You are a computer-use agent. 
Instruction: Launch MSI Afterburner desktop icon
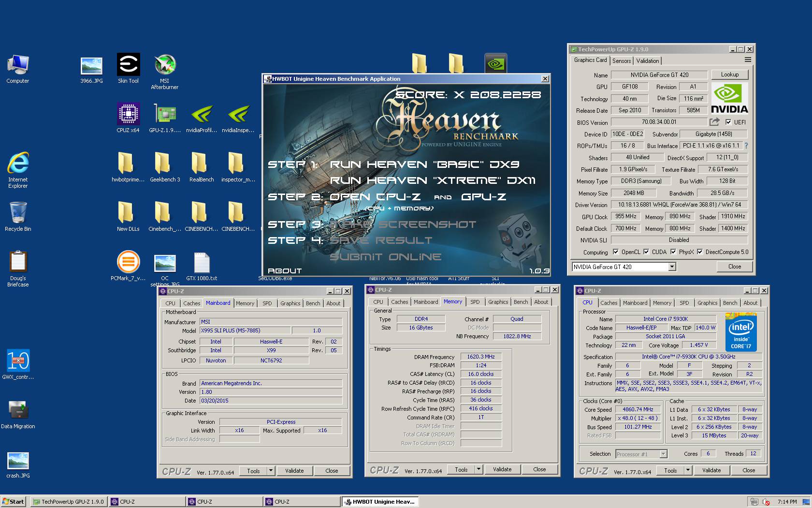pyautogui.click(x=165, y=72)
